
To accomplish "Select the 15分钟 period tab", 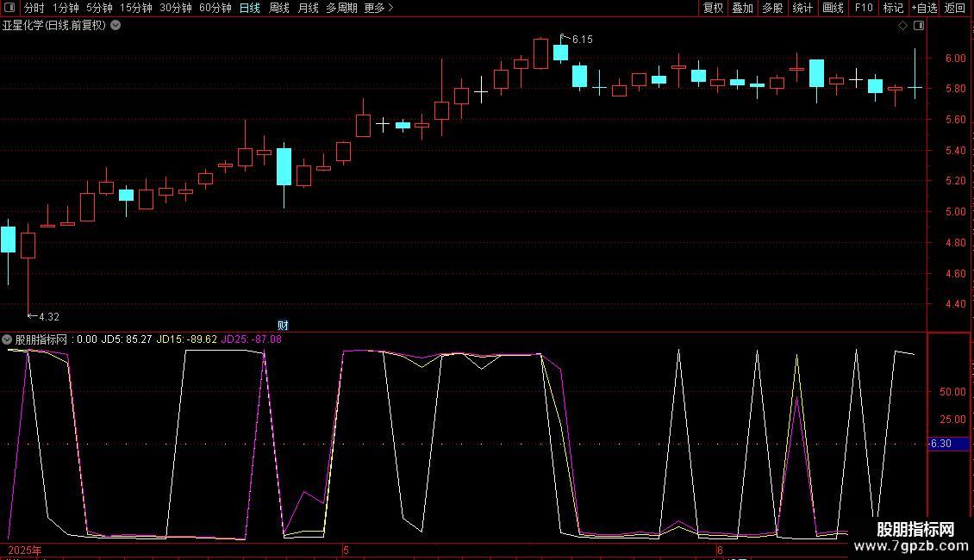I will point(135,8).
